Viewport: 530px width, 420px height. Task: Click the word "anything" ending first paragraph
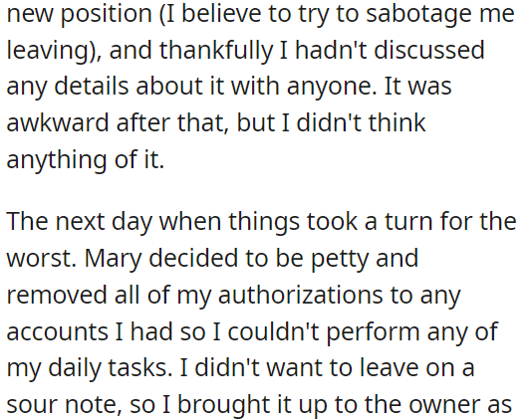(x=57, y=160)
